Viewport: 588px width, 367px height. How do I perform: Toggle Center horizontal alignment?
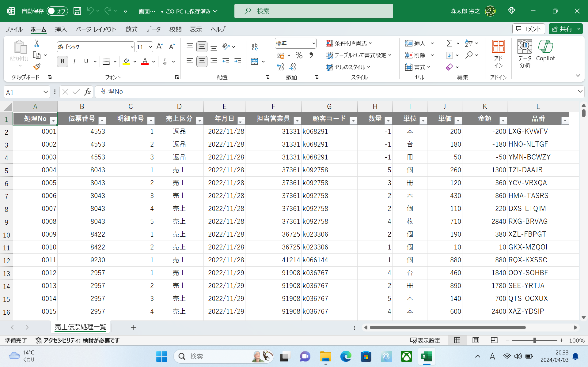[202, 62]
